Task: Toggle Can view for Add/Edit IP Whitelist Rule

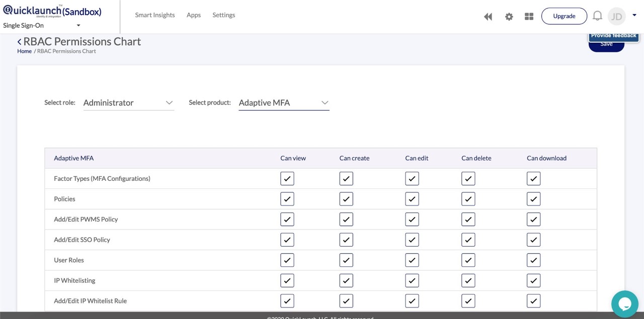Action: [x=287, y=301]
